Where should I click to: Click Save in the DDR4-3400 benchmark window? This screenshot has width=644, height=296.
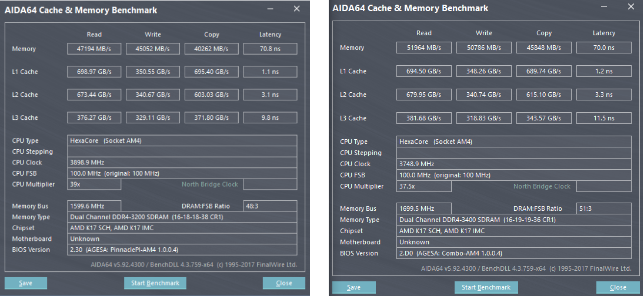click(x=353, y=287)
